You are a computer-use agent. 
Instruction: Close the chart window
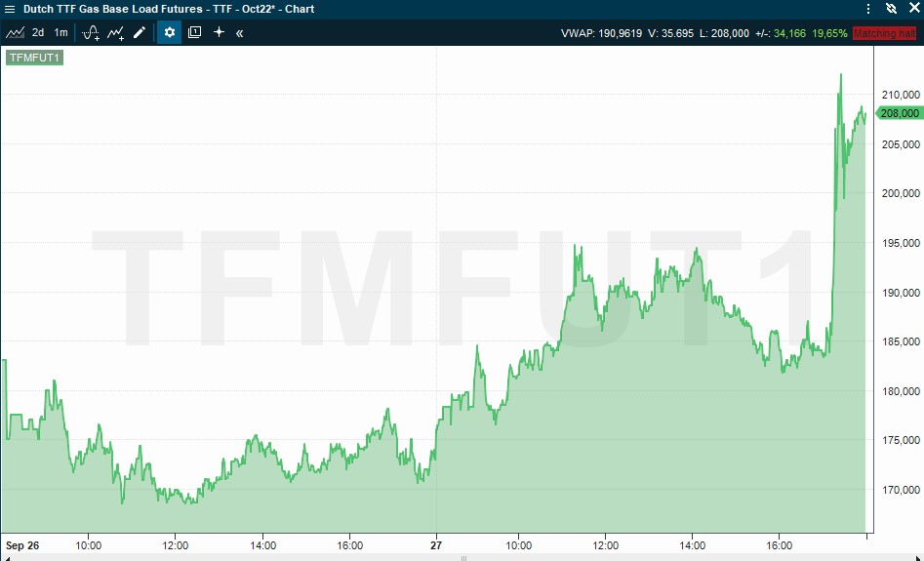(912, 8)
